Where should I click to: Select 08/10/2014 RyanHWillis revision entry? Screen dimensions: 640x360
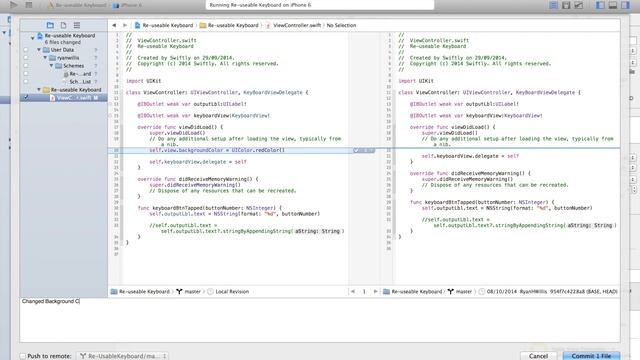point(552,291)
